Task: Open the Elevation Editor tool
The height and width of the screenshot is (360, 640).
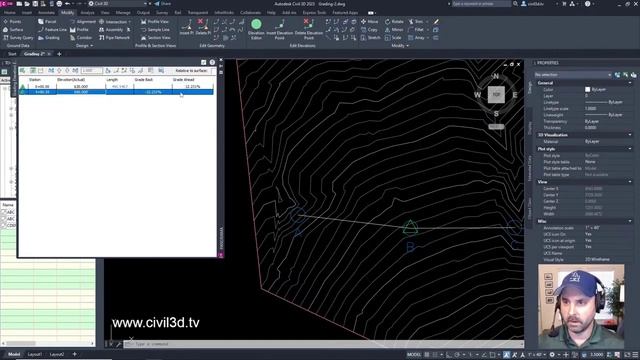Action: coord(256,29)
